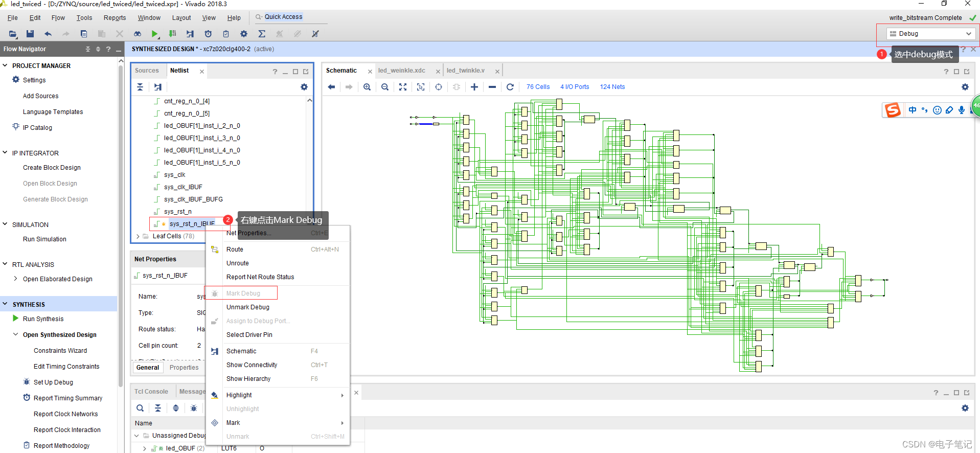This screenshot has width=980, height=453.
Task: Open the Mark submenu in context menu
Action: pyautogui.click(x=278, y=423)
